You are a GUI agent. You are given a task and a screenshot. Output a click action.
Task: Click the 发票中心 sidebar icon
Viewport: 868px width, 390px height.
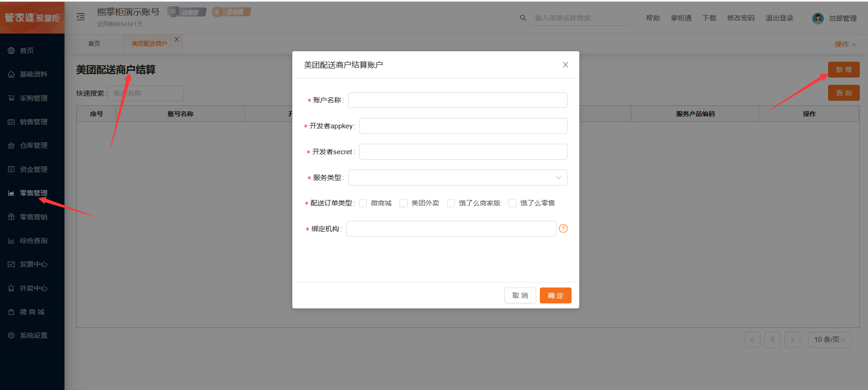click(x=11, y=264)
